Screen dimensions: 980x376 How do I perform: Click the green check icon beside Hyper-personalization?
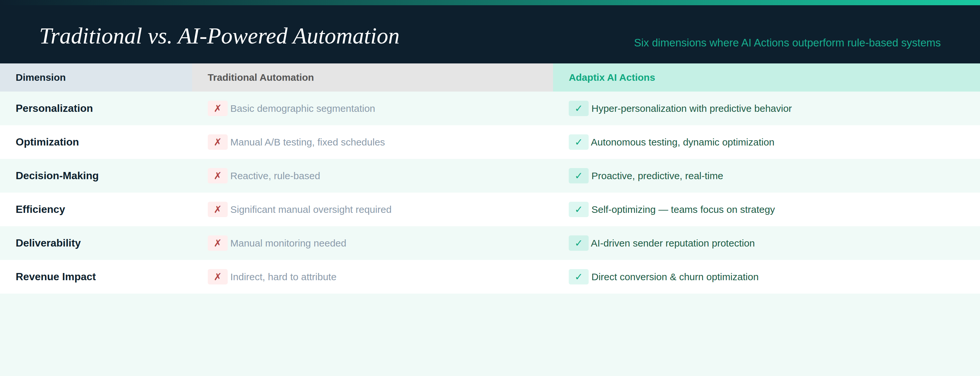pyautogui.click(x=578, y=109)
